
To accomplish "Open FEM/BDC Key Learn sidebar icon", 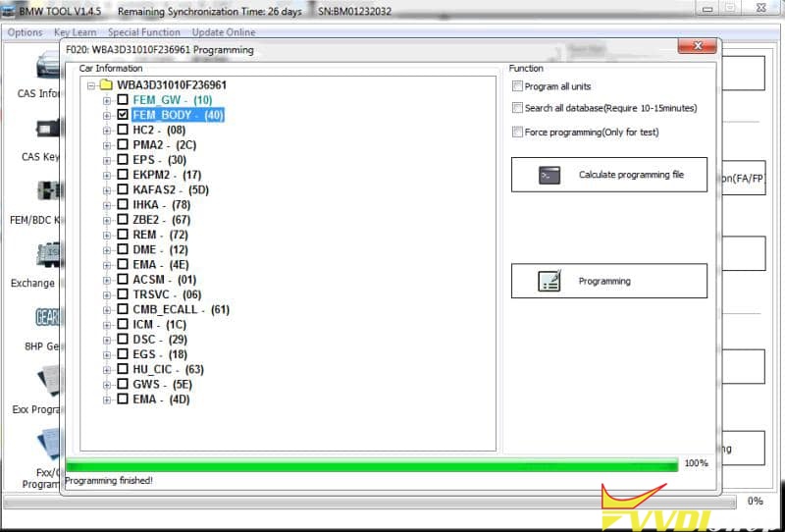I will click(49, 191).
